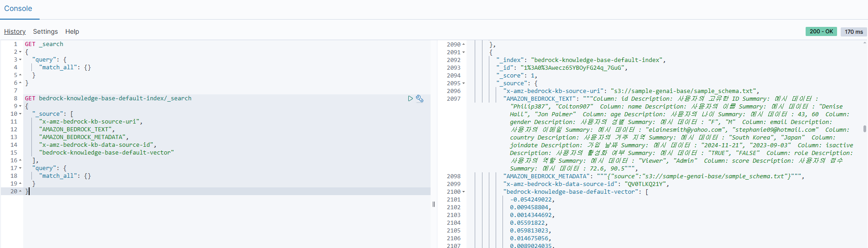Collapse the fold arrow at editor line 2
This screenshot has height=248, width=868.
(x=20, y=52)
